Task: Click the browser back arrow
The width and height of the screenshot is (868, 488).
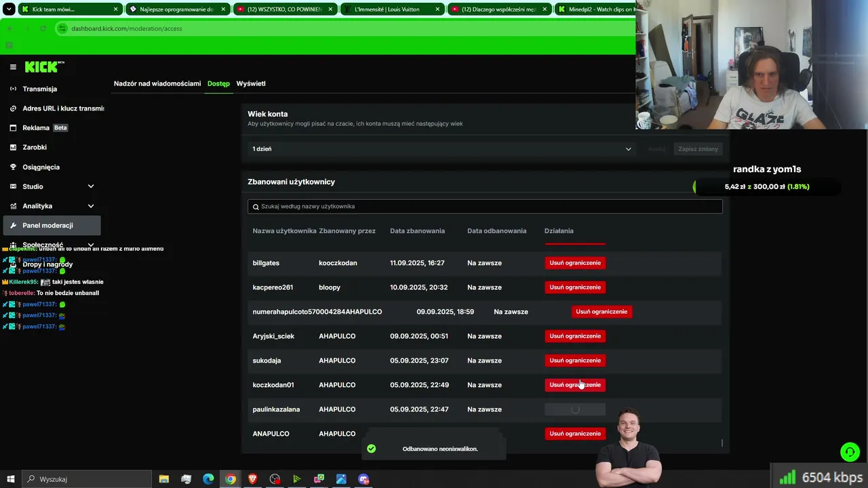Action: [x=10, y=28]
